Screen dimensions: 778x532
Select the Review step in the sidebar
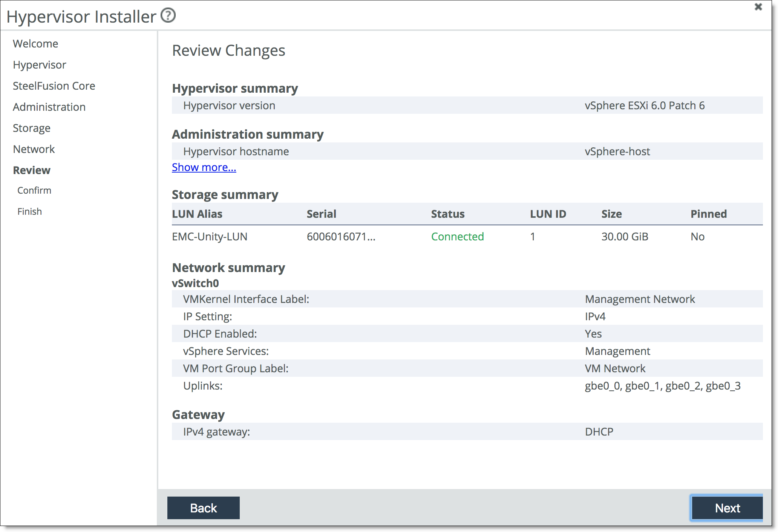point(31,170)
